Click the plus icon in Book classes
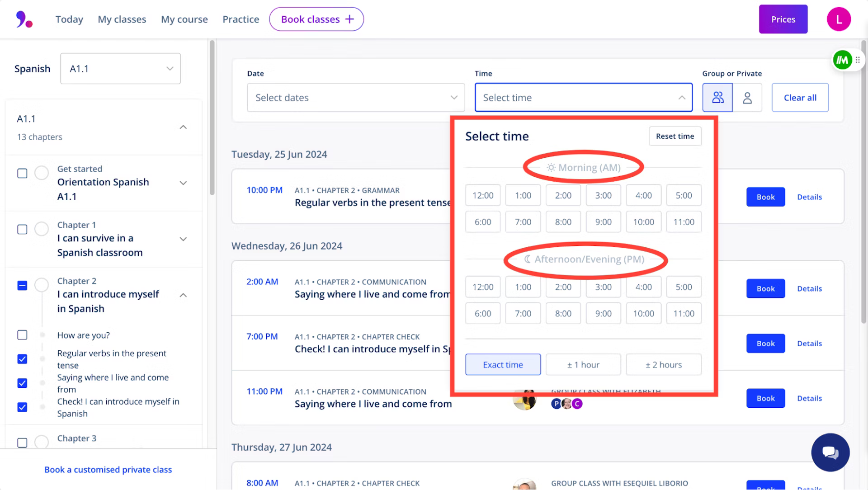The width and height of the screenshot is (868, 490). tap(349, 19)
